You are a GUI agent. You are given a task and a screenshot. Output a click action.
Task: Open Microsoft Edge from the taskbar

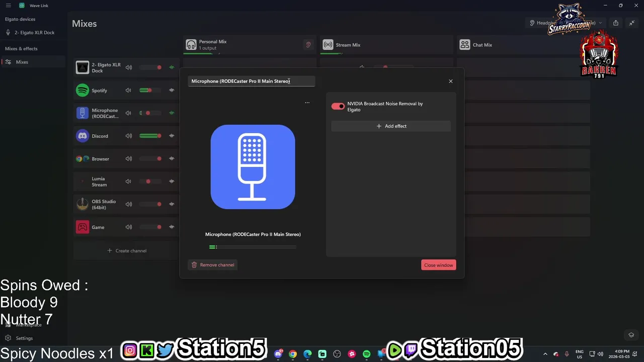pos(307,354)
